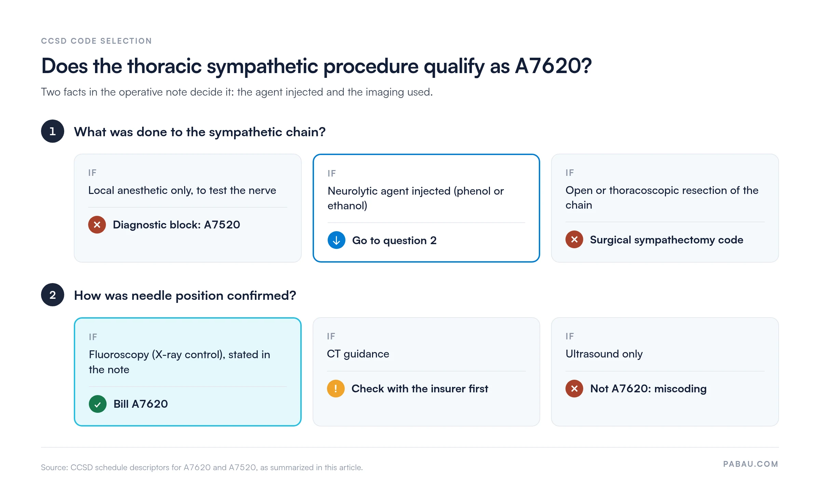Click the green checkmark icon beside Bill A7620
The width and height of the screenshot is (820, 504).
(98, 404)
